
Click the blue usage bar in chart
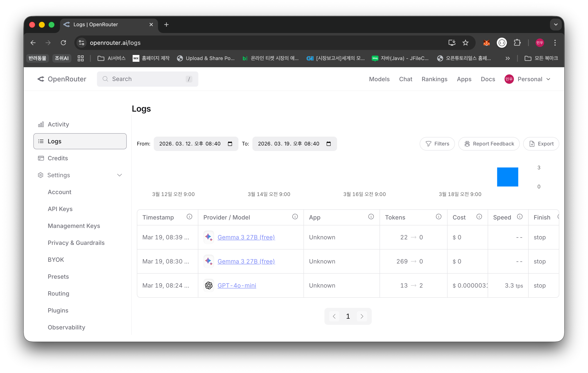coord(507,177)
